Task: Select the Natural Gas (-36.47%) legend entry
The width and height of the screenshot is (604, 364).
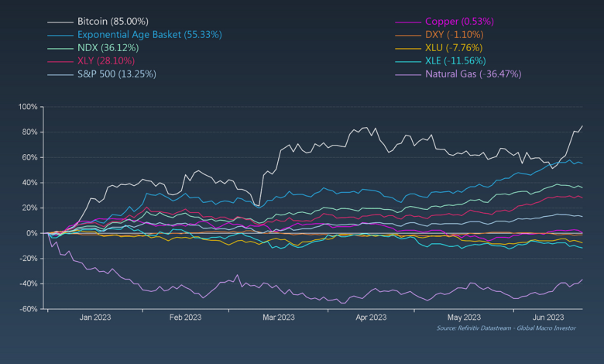Action: [473, 74]
